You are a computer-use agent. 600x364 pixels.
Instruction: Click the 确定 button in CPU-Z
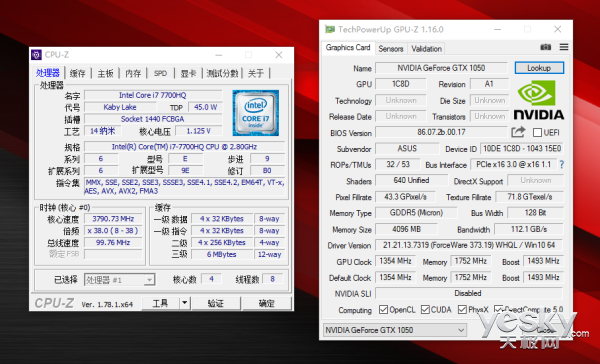pos(266,303)
